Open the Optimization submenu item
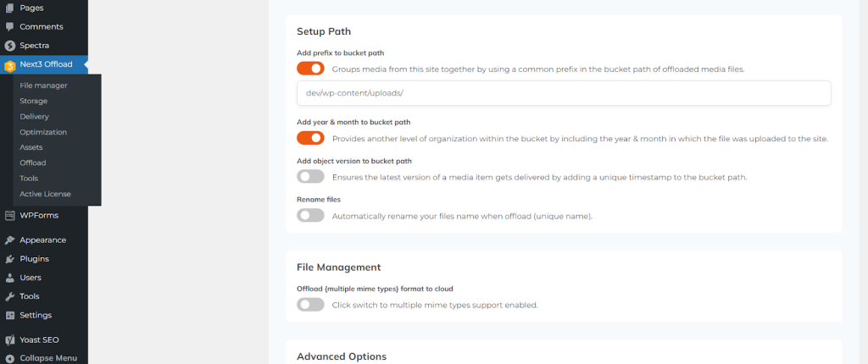The height and width of the screenshot is (364, 868). click(x=43, y=132)
